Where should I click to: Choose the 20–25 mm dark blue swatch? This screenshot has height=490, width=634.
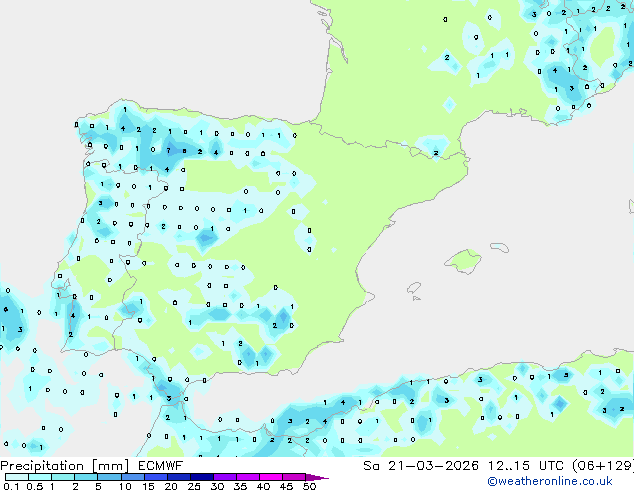178,477
